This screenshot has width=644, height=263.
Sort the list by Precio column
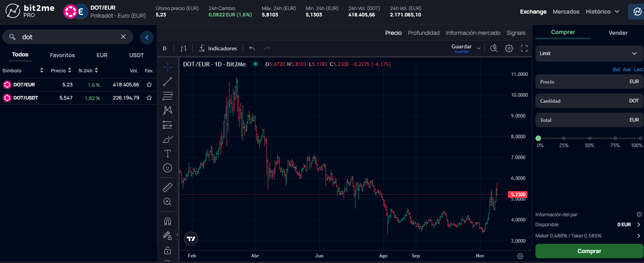pos(61,70)
